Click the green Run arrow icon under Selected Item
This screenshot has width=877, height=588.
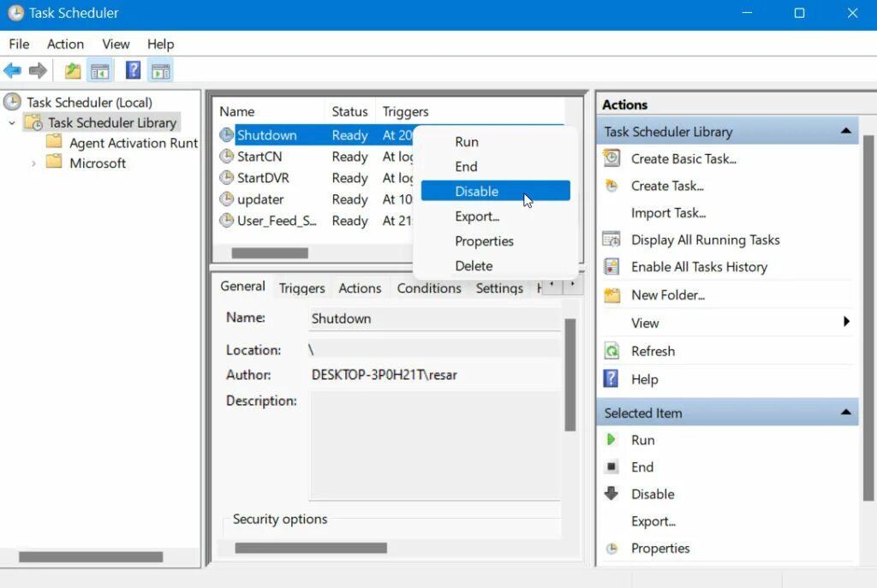(x=611, y=440)
